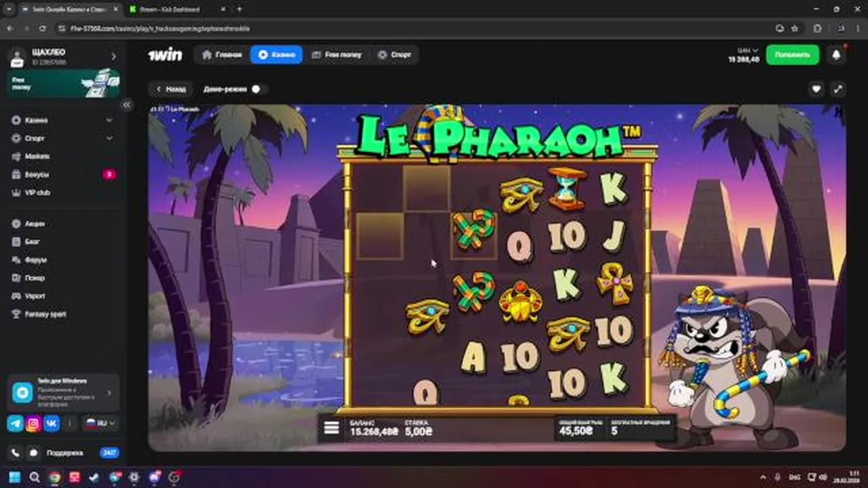This screenshot has height=488, width=868.
Task: Open Settings gear from the taskbar
Action: pyautogui.click(x=134, y=477)
